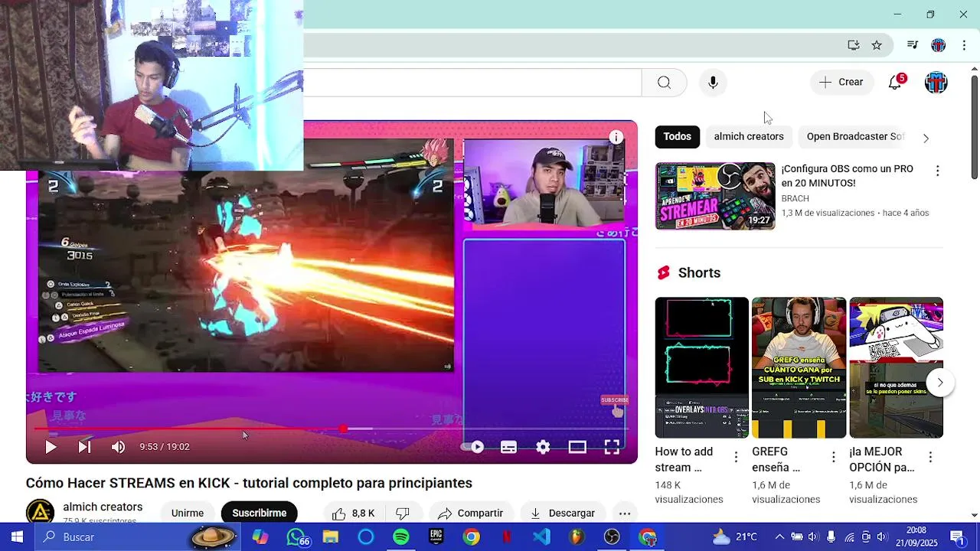Screen dimensions: 980x551
Task: Open the Configura OBS video thumbnail
Action: 715,196
